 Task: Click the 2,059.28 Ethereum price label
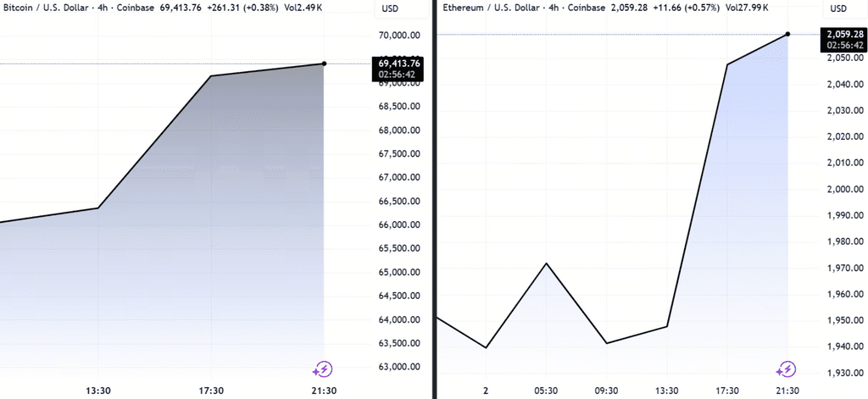[843, 34]
